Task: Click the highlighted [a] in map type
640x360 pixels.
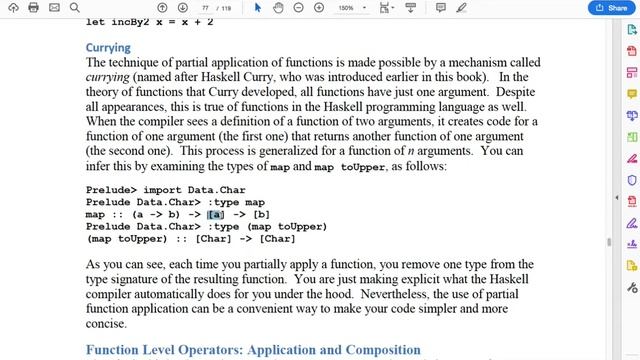Action: tap(216, 214)
